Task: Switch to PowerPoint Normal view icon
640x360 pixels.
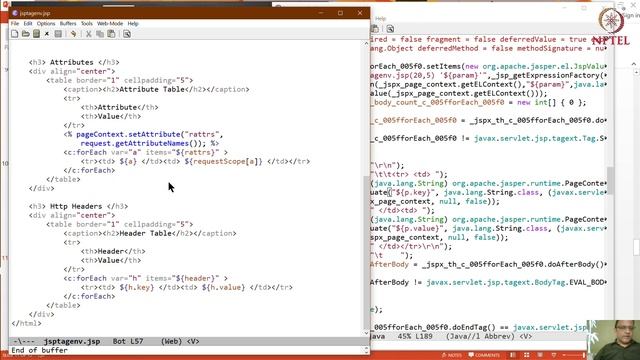Action: coord(513,355)
